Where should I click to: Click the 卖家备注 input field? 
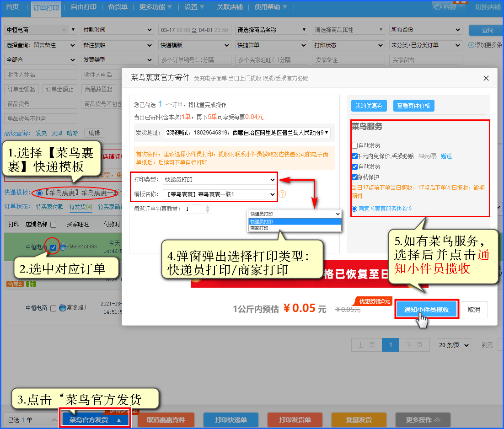(x=349, y=60)
